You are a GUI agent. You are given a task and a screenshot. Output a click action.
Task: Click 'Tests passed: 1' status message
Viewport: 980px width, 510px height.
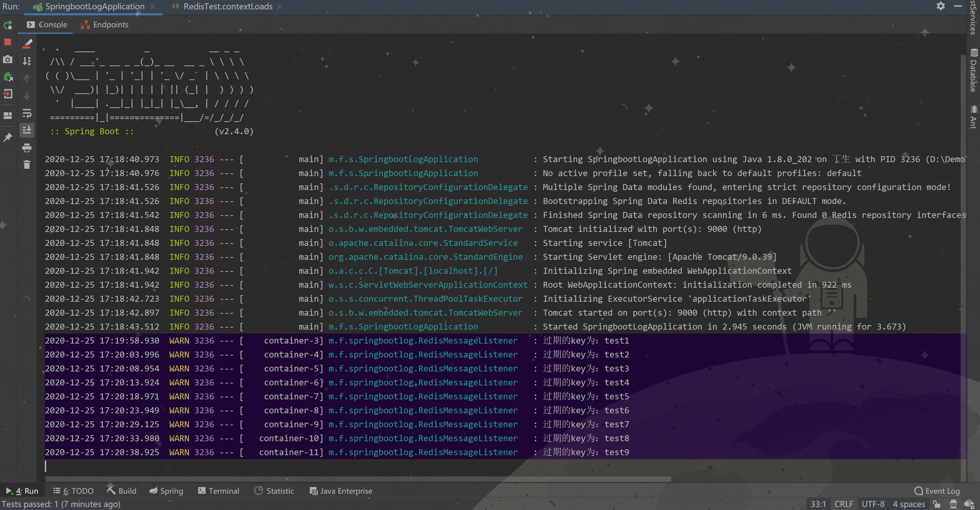[x=61, y=504]
